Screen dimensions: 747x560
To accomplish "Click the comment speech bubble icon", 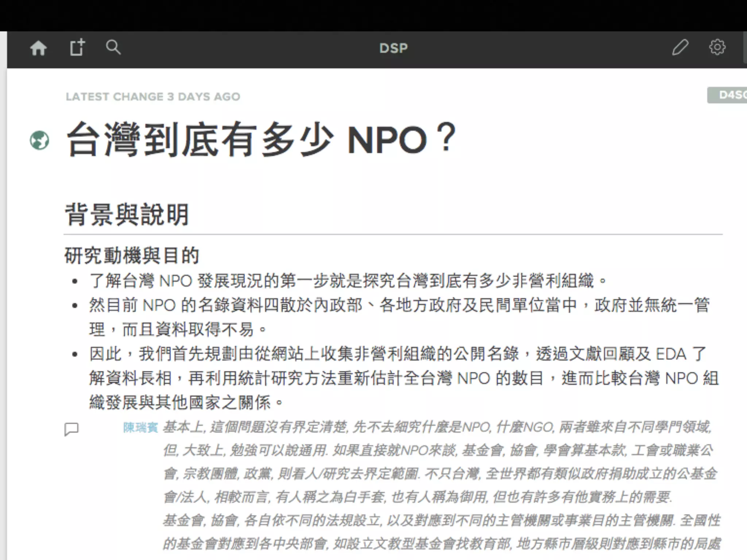I will [71, 429].
